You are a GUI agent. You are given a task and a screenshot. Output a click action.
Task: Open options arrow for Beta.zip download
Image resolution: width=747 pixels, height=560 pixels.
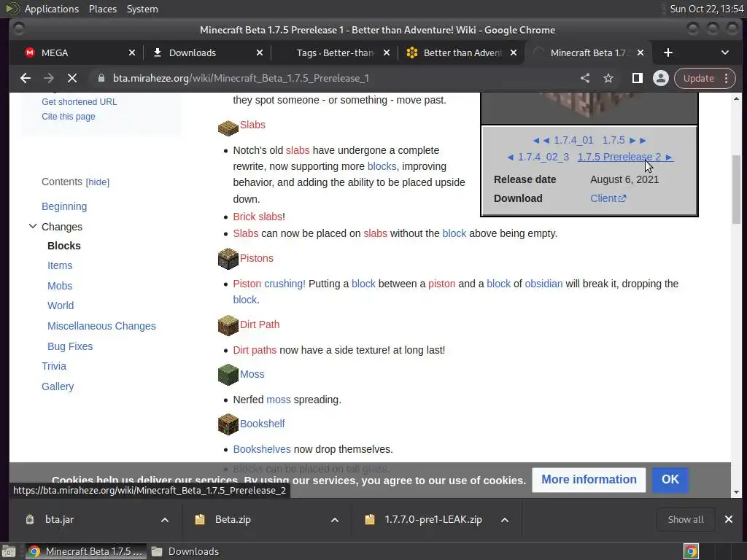(334, 519)
